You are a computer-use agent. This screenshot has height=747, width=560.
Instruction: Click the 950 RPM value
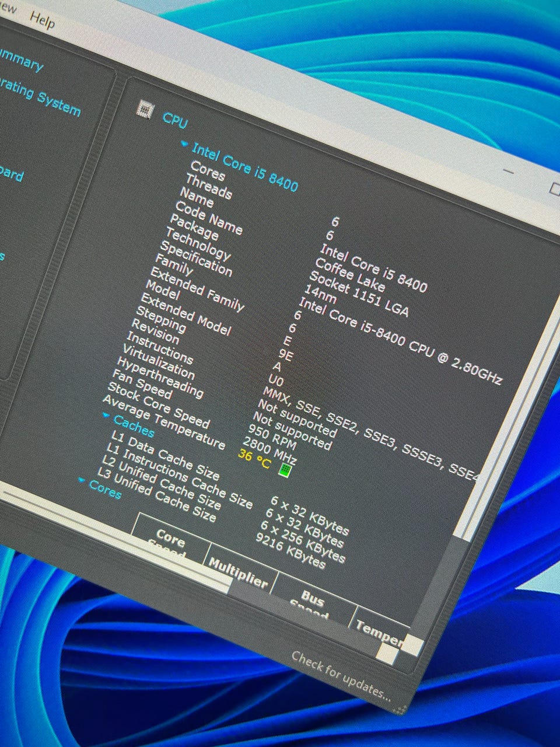272,436
